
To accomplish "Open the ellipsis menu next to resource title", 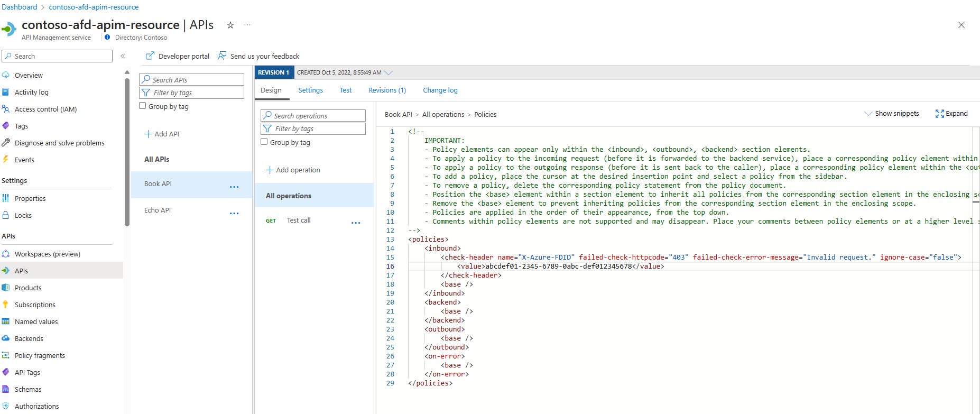I will 247,25.
